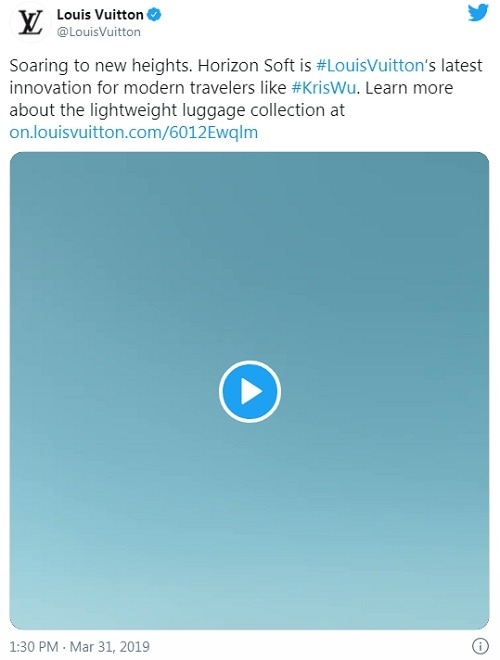Open the Twitter bird logo

pyautogui.click(x=478, y=12)
